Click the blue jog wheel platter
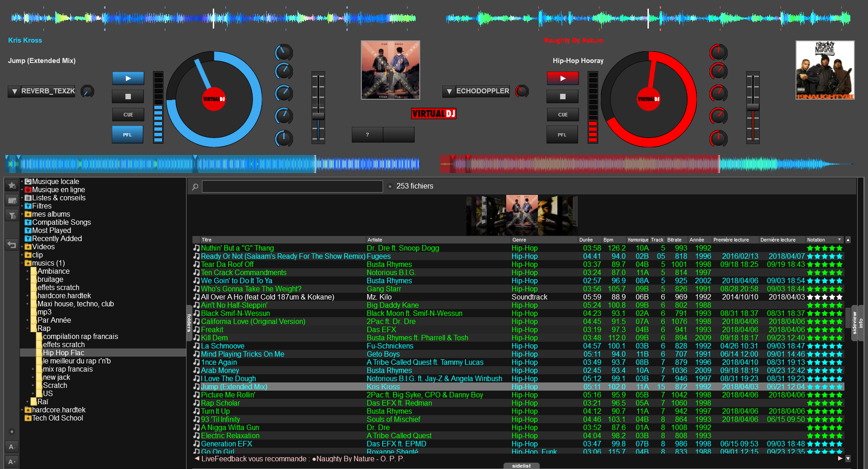 pos(214,99)
